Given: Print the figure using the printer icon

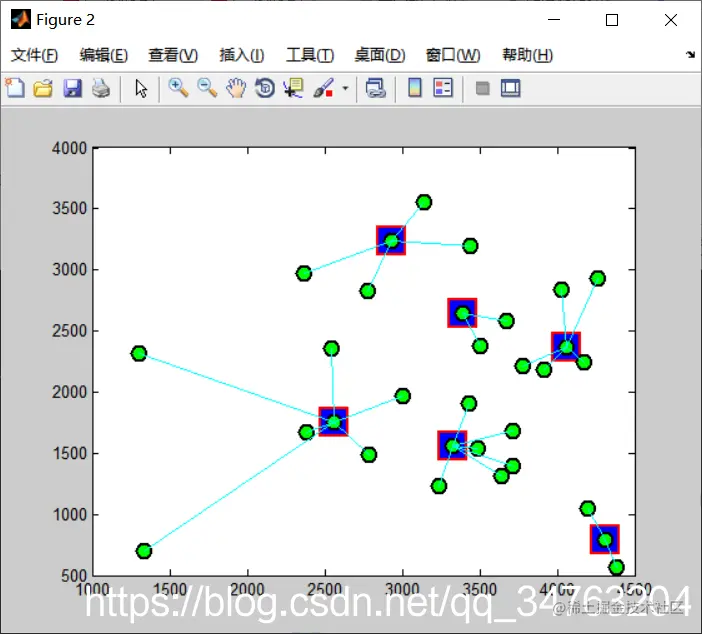Looking at the screenshot, I should coord(101,88).
